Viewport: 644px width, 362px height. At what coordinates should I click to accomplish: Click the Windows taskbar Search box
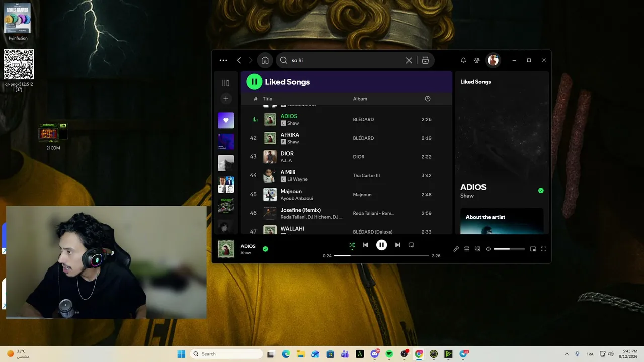click(226, 354)
